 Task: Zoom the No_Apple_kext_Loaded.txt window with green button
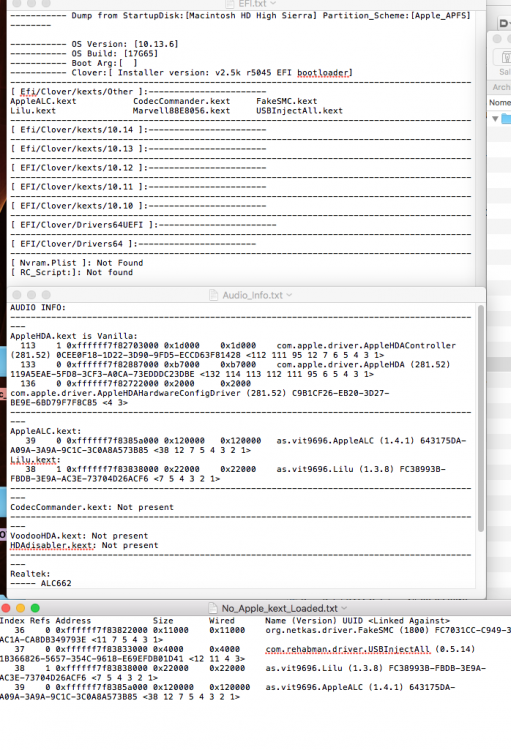coord(35,608)
